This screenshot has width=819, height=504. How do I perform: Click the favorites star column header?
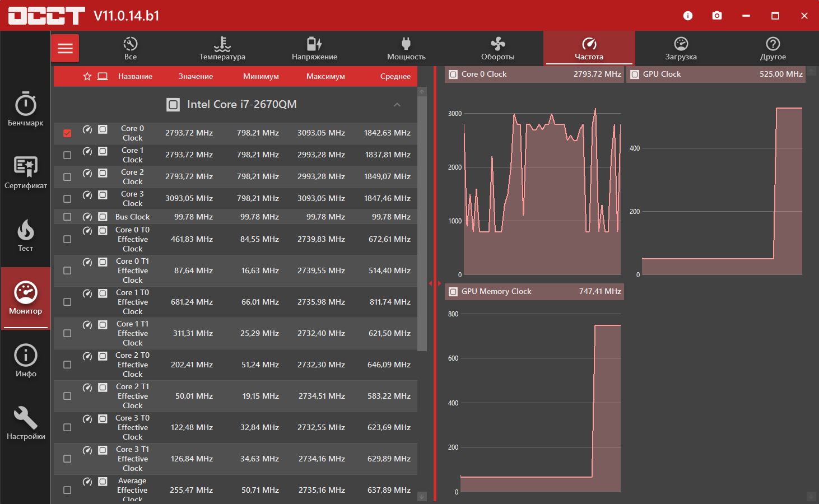[x=87, y=76]
